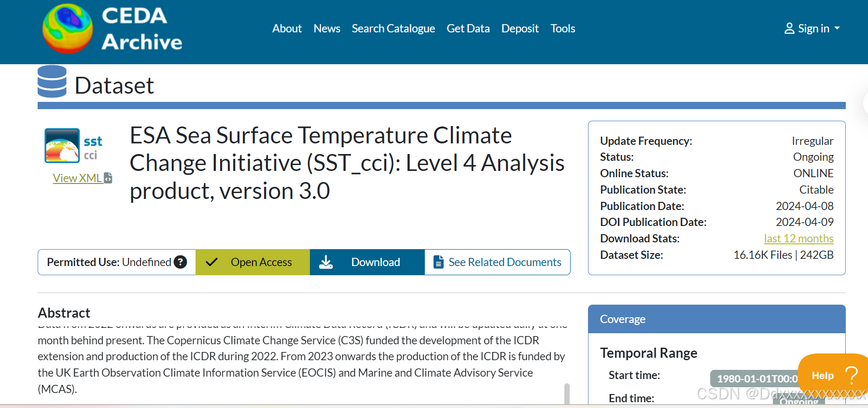Click the Dataset Size 16.16K Files value

(784, 255)
